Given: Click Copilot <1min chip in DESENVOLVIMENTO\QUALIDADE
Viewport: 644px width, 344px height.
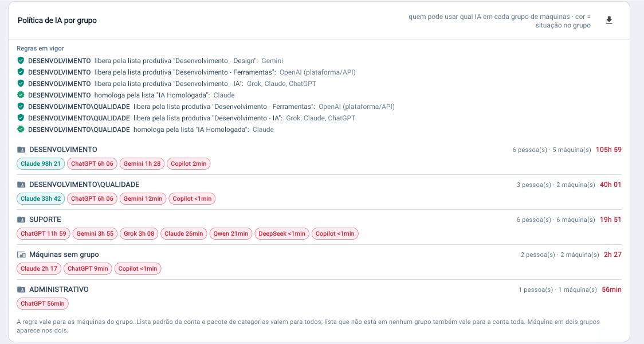Looking at the screenshot, I should [x=192, y=198].
